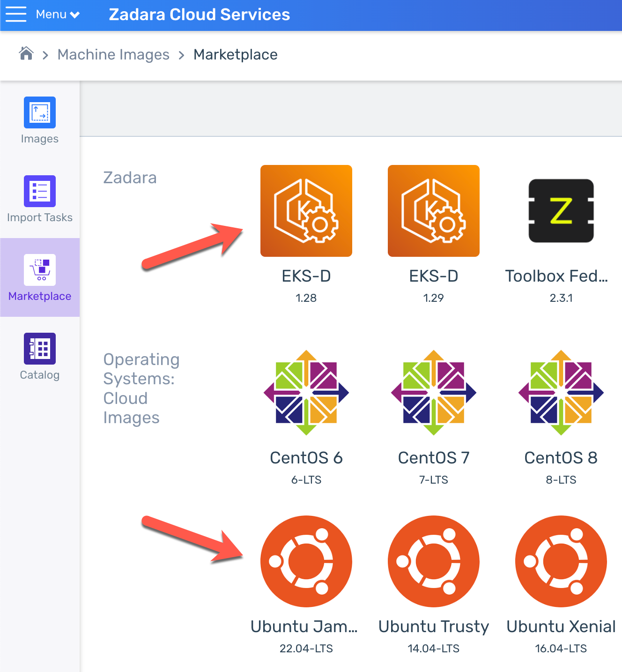Screen dimensions: 622x672
Task: Click the CentOS 8 name label
Action: coord(561,458)
